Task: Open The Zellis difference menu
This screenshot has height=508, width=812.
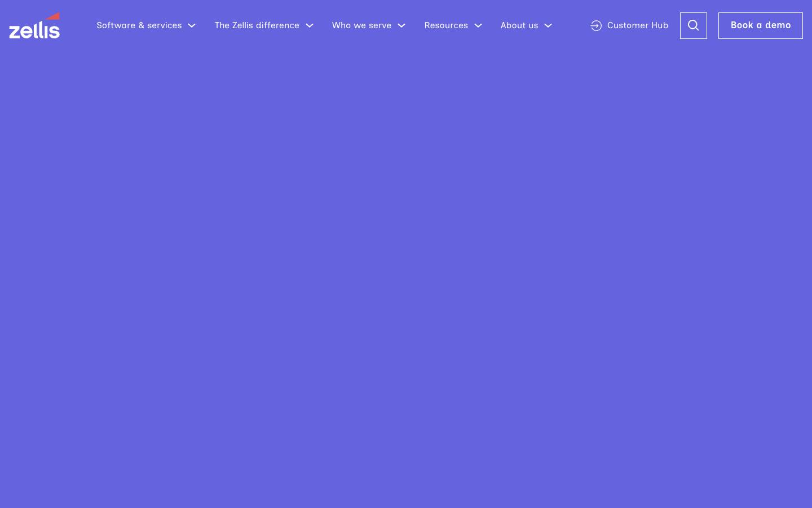Action: [x=257, y=25]
